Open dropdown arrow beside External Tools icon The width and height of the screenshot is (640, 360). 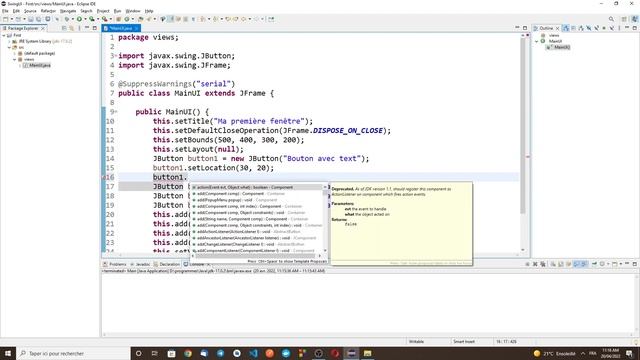[110, 19]
